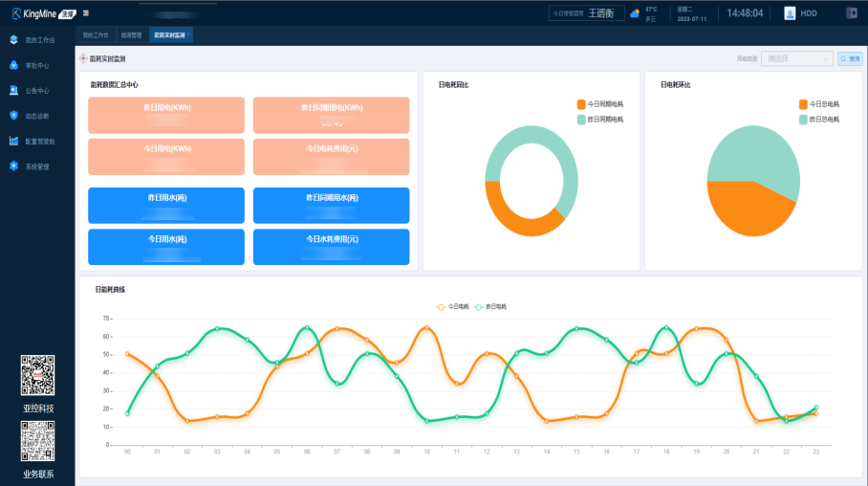Viewport: 868px width, 486px height.
Task: Open the chart-icon sidebar entry
Action: point(13,141)
